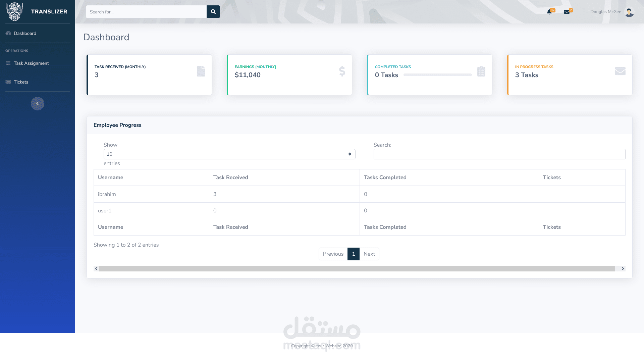Focus the Employee Progress Search box
This screenshot has height=359, width=644.
(499, 154)
